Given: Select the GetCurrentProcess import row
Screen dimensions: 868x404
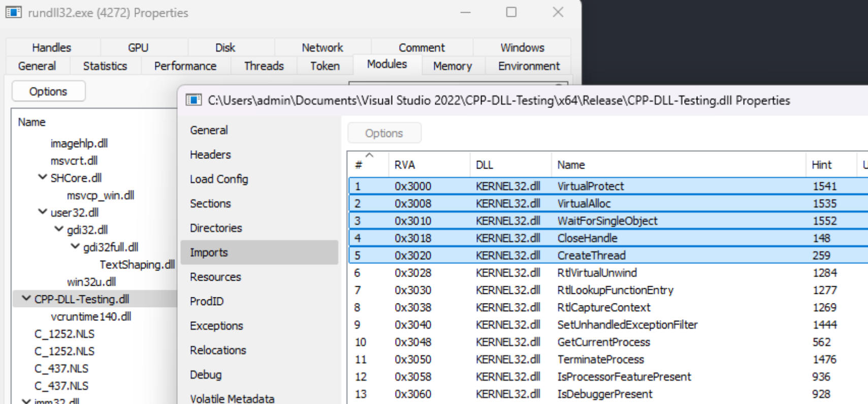Looking at the screenshot, I should pos(608,342).
